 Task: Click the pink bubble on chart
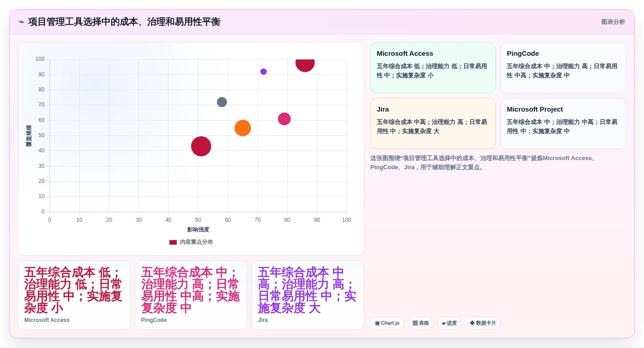pos(284,119)
